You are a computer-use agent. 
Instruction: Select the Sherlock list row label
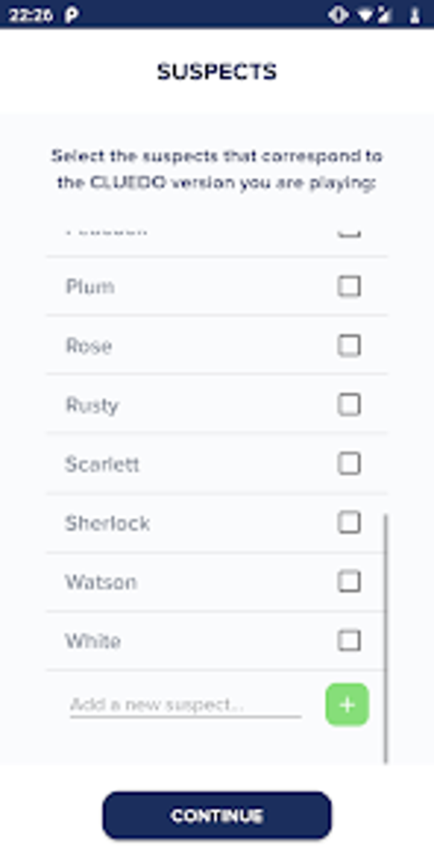[x=108, y=523]
